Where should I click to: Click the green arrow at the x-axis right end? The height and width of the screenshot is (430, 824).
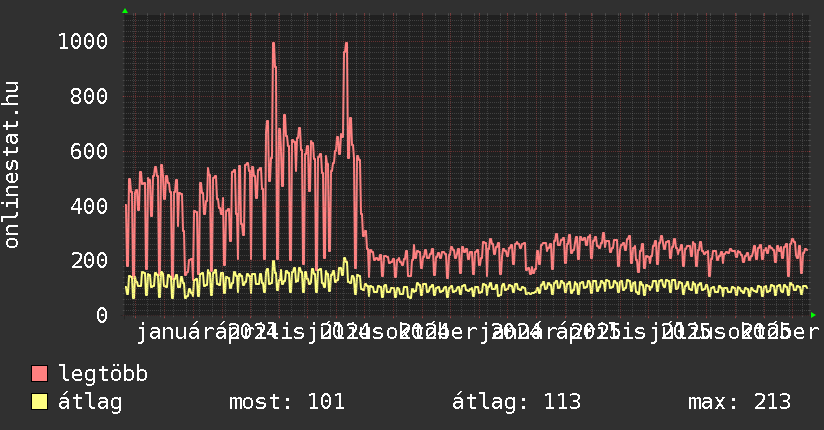pyautogui.click(x=813, y=315)
